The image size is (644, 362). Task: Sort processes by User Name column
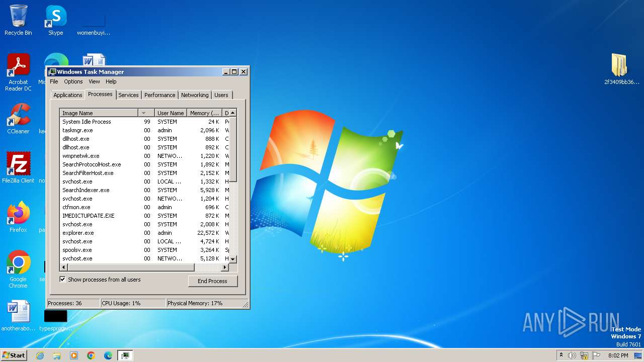171,113
